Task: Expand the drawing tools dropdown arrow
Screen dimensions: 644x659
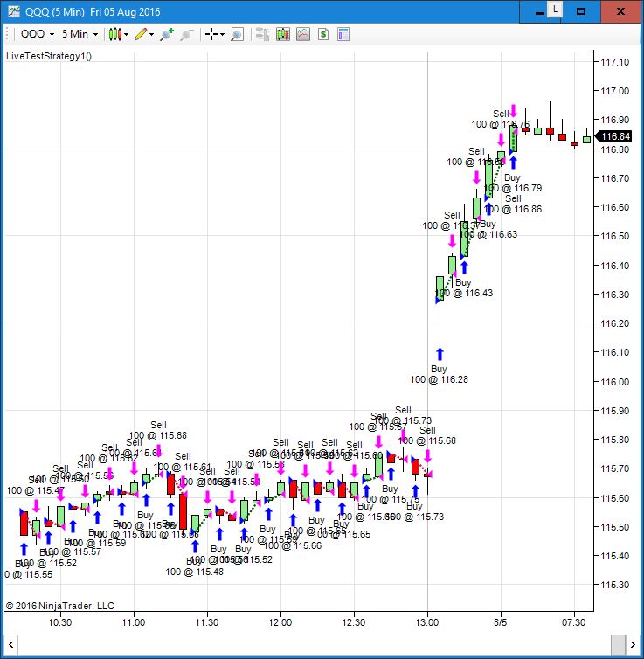Action: coord(152,34)
